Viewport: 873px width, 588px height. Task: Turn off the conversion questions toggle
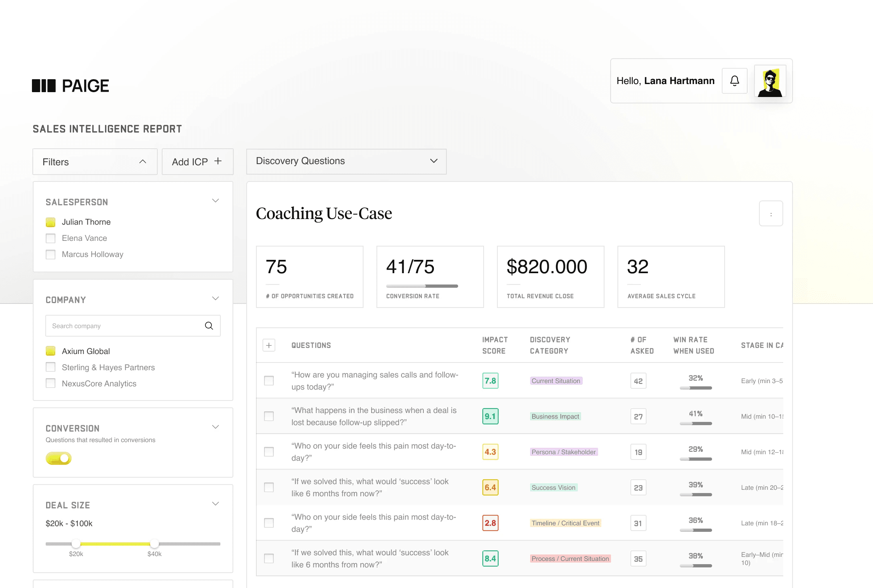[x=59, y=458]
